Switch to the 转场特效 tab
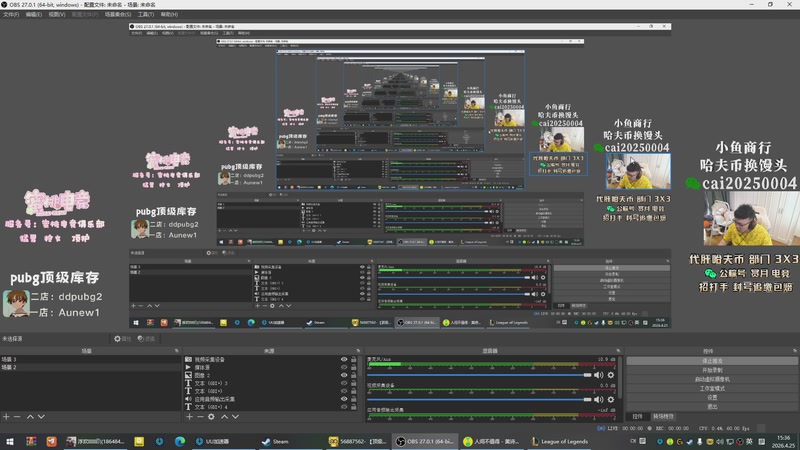The height and width of the screenshot is (450, 800). [663, 417]
